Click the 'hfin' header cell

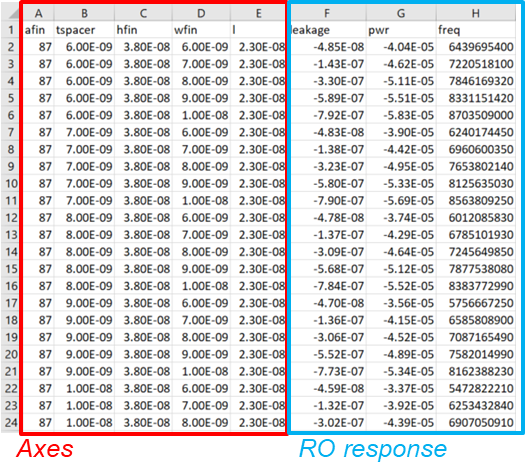[143, 30]
